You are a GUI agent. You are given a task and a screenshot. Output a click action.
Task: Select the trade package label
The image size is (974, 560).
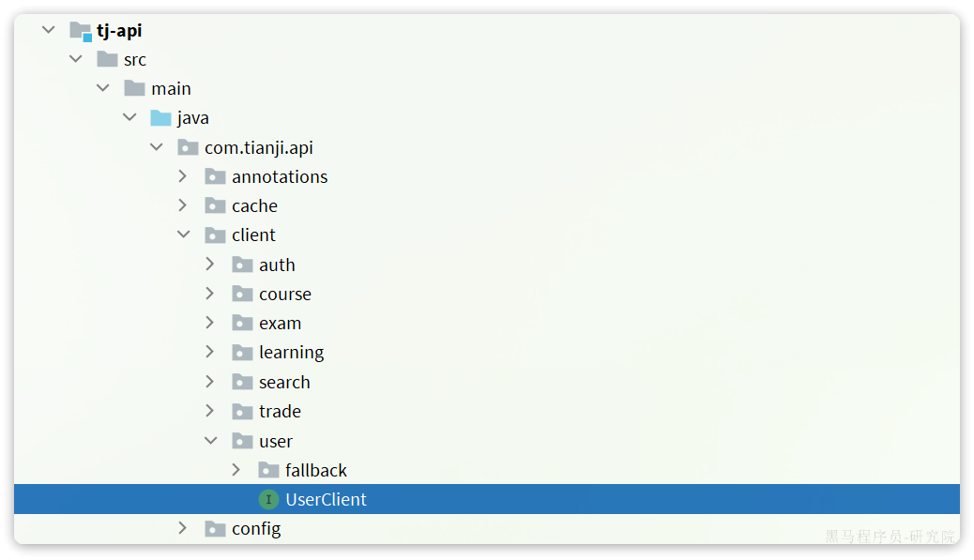[x=281, y=412]
